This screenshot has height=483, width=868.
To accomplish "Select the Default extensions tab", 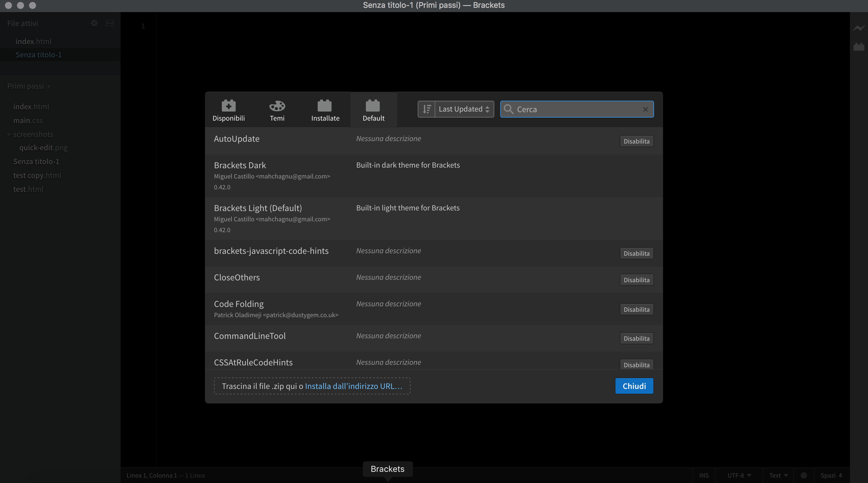I will (373, 110).
